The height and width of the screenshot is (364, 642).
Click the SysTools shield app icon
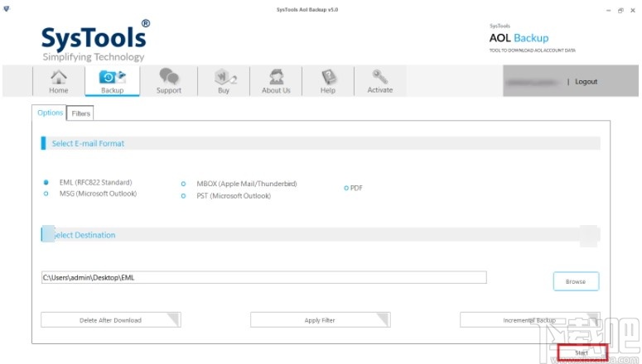point(6,8)
